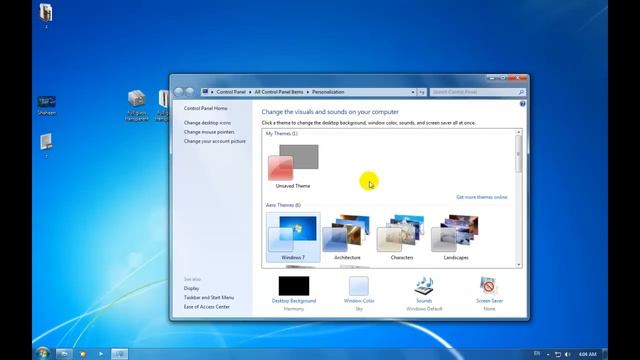Select the full glass transparent desktop icon
This screenshot has height=360, width=640.
pos(137,106)
